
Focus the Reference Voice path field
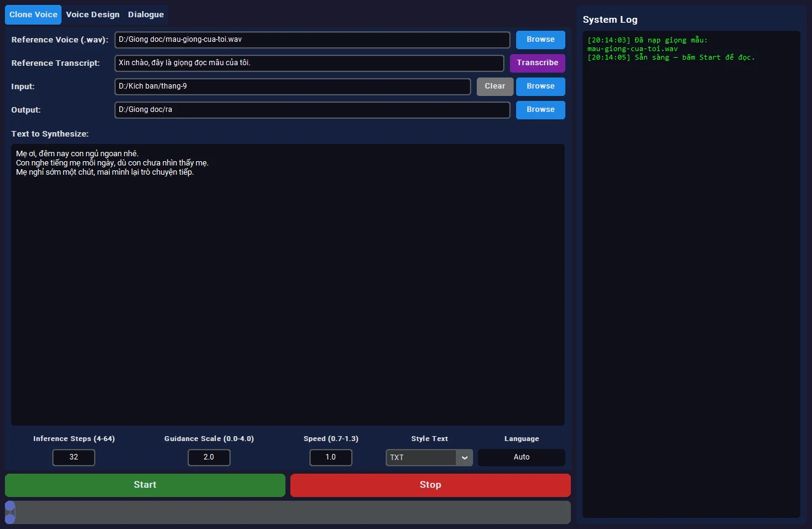pos(312,40)
